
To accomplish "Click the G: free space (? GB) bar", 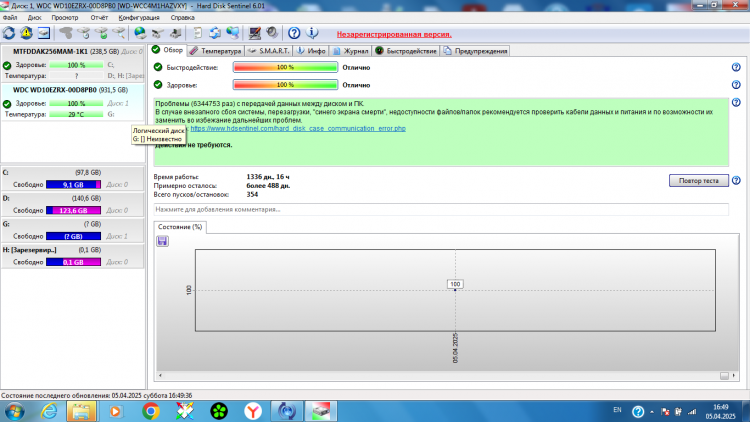I will pyautogui.click(x=73, y=236).
